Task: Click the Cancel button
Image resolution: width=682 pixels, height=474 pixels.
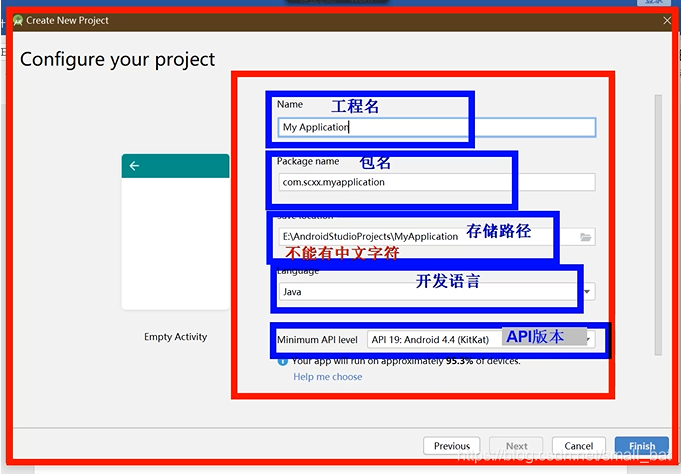Action: point(578,446)
